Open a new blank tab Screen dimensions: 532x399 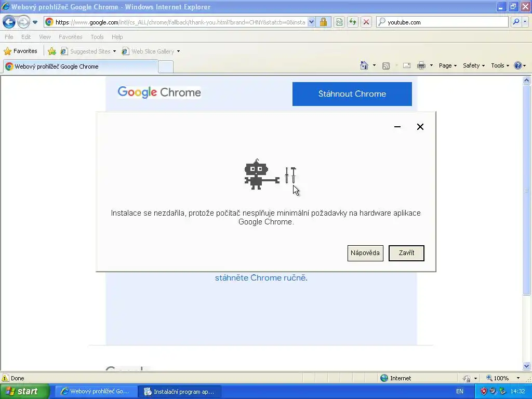coord(166,67)
